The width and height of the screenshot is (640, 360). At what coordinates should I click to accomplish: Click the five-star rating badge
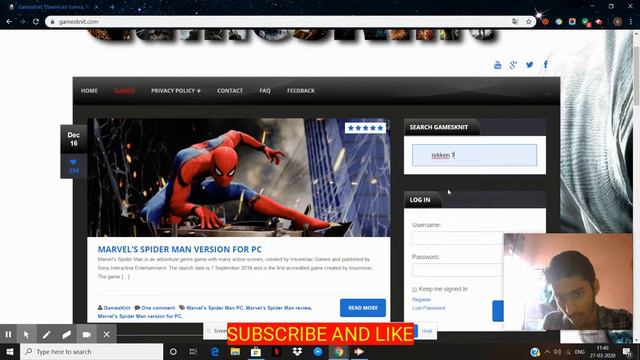[365, 128]
